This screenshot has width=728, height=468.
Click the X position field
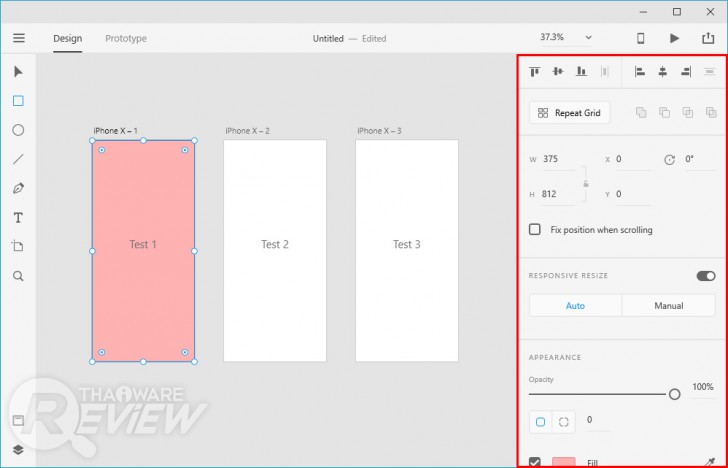tap(633, 159)
